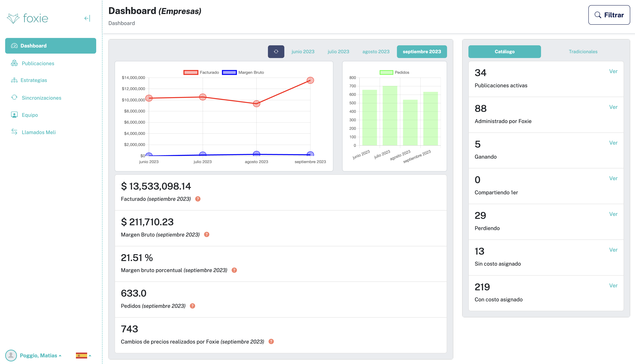Viewport: 635px width, 364px height.
Task: Toggle the Facturado legend swatch
Action: [x=191, y=73]
